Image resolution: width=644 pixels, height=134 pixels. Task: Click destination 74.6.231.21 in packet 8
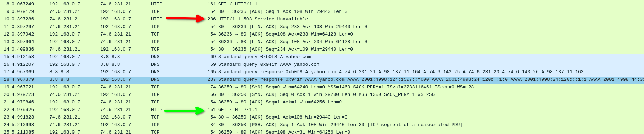(x=116, y=4)
